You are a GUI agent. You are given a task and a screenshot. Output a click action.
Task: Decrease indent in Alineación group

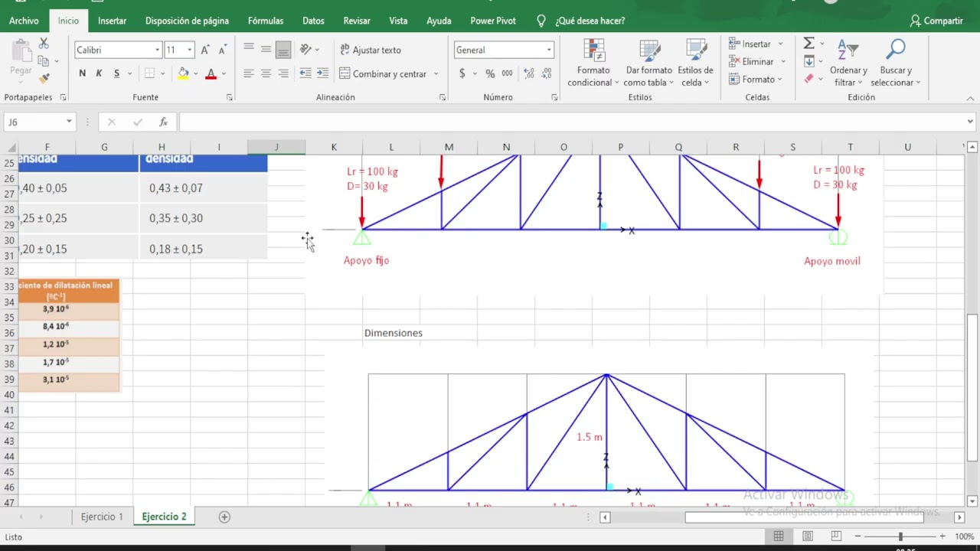coord(305,73)
